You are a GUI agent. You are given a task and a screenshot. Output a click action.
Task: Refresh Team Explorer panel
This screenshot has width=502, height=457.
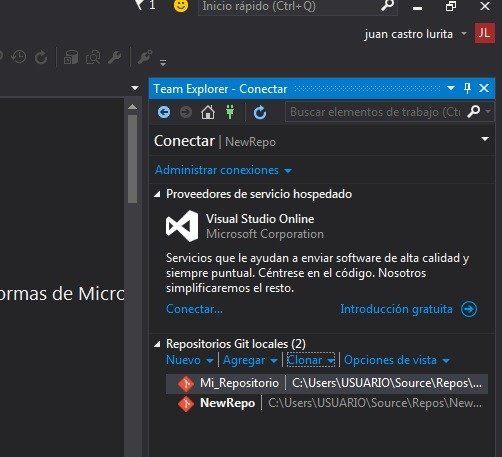coord(260,113)
